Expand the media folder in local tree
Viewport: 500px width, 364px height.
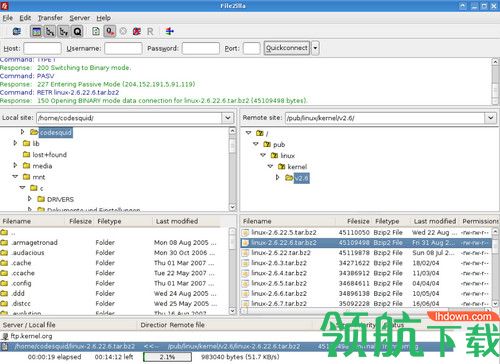15,165
